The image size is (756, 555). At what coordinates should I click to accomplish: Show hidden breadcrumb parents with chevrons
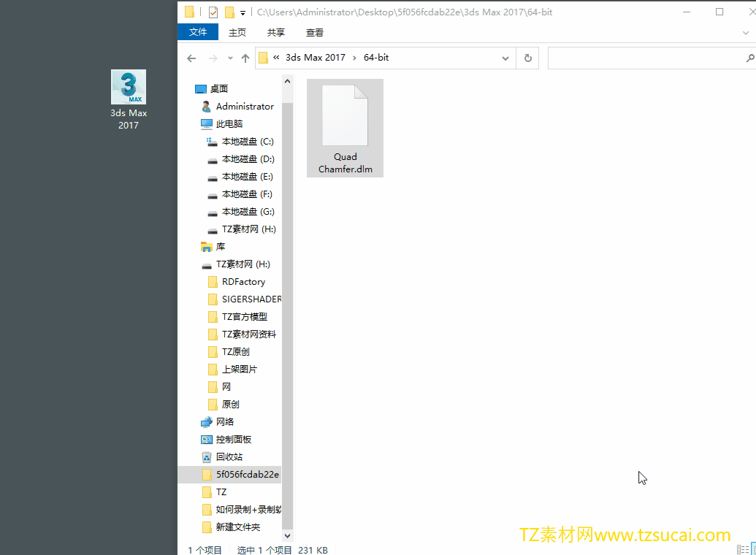276,58
